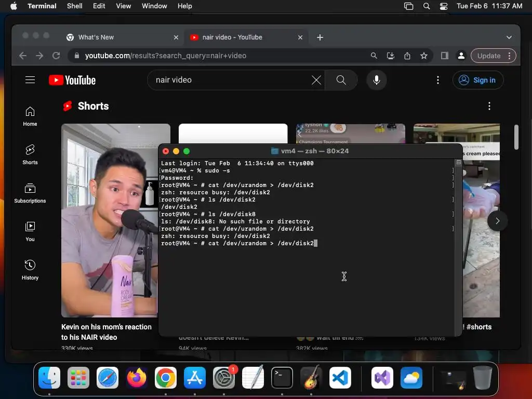Open Launchpad from the Dock
532x399 pixels.
tap(78, 378)
